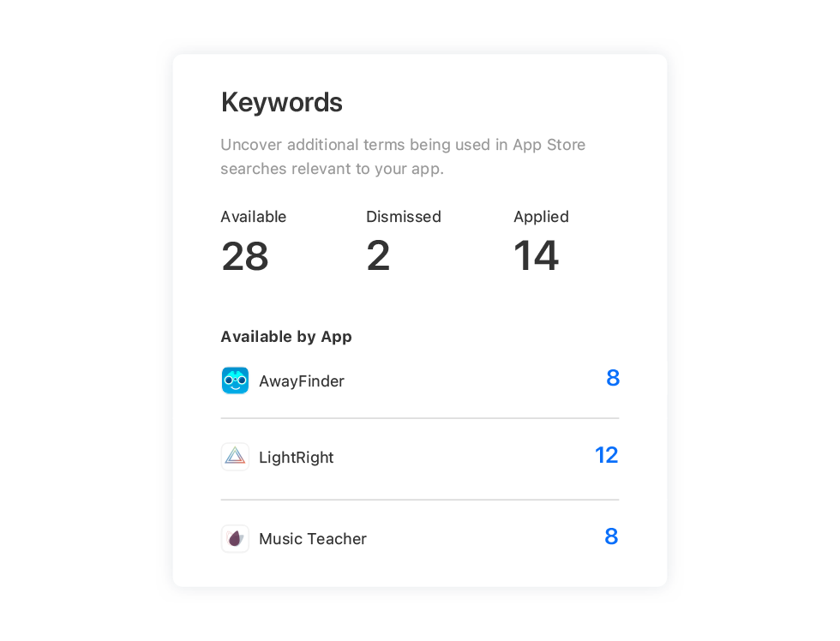Select the Dismissed label
Screen dimensions: 840x641
coord(404,217)
